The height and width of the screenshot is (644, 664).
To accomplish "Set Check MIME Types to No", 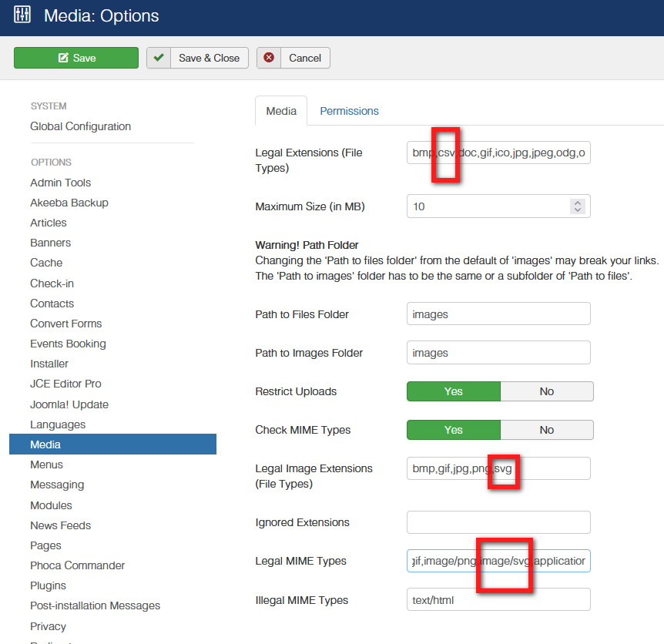I will point(546,430).
